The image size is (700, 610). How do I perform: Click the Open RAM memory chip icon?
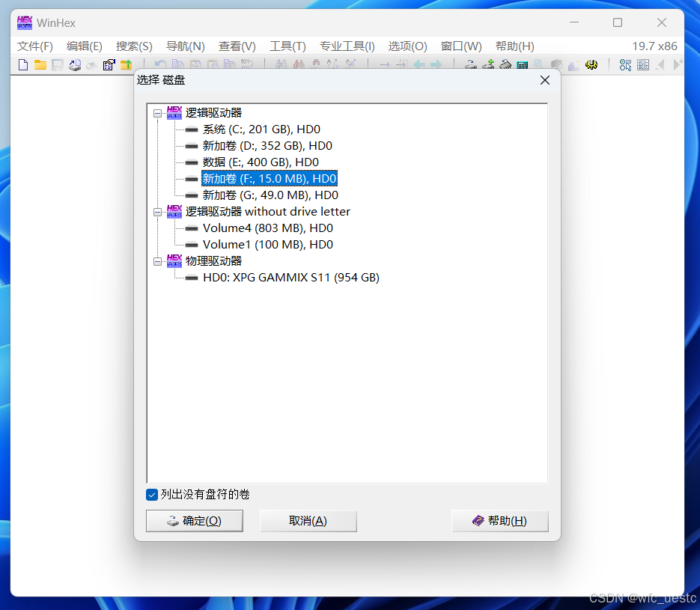[x=505, y=64]
